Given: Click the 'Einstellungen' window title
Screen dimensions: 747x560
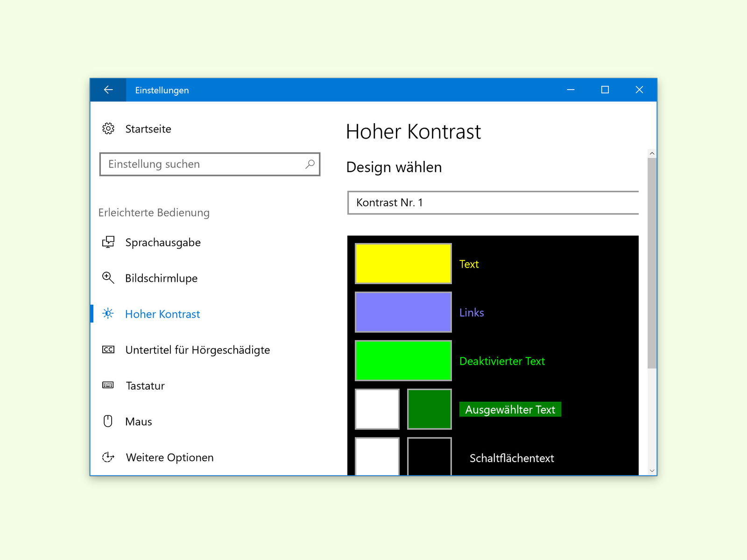Looking at the screenshot, I should 162,91.
